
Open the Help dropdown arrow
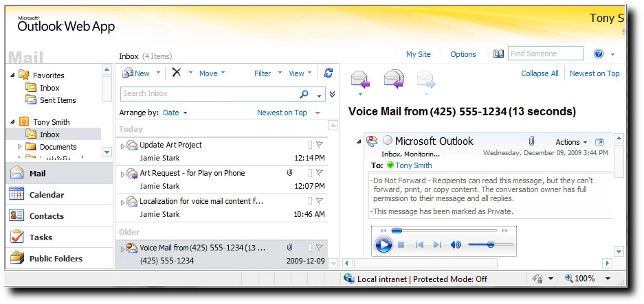[x=613, y=54]
